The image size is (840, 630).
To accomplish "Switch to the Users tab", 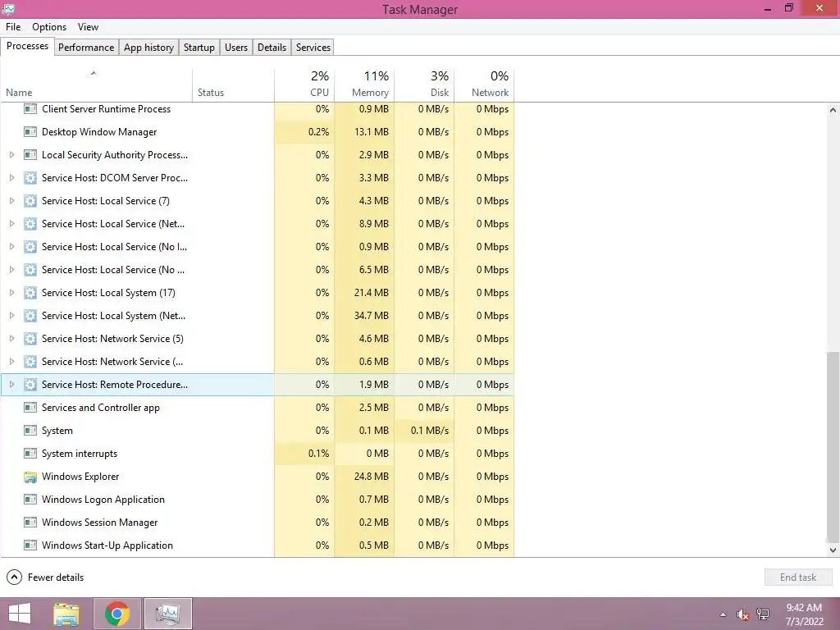I will (236, 47).
